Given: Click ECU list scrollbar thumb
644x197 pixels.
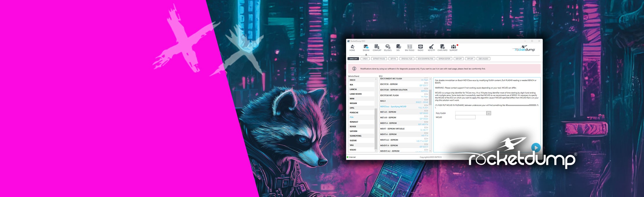Looking at the screenshot, I should pyautogui.click(x=430, y=97).
